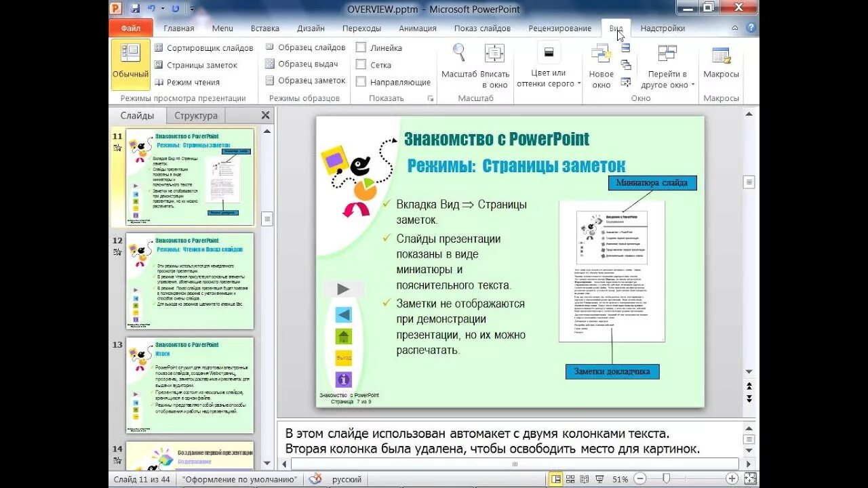Open Перейти в другое окно dropdown
The width and height of the screenshot is (868, 488).
click(668, 65)
